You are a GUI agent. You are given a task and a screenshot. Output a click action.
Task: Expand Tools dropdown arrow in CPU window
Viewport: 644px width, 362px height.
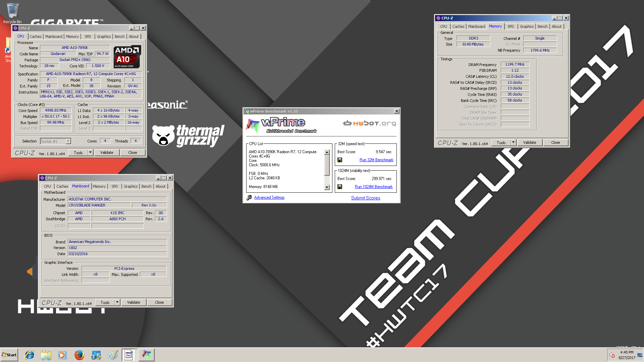pyautogui.click(x=90, y=153)
